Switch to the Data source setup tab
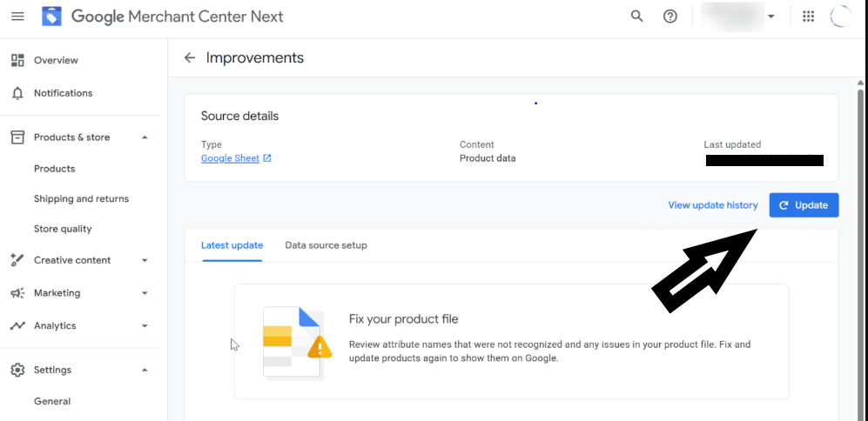The width and height of the screenshot is (868, 421). click(326, 245)
